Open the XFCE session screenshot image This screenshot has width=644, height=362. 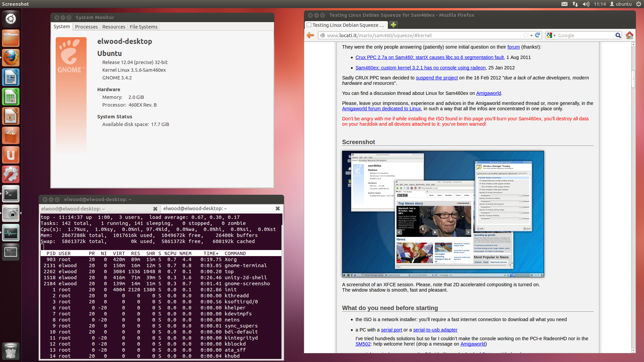[443, 214]
